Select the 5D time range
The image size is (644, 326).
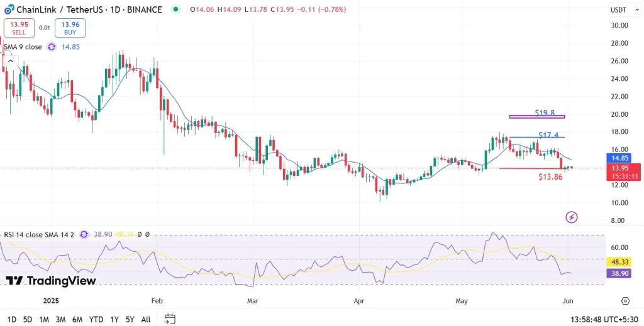click(28, 320)
